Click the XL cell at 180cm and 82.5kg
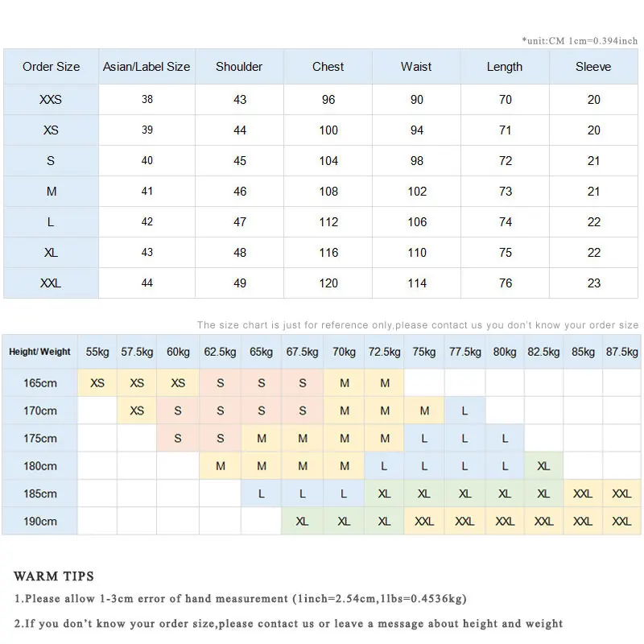 pyautogui.click(x=543, y=466)
